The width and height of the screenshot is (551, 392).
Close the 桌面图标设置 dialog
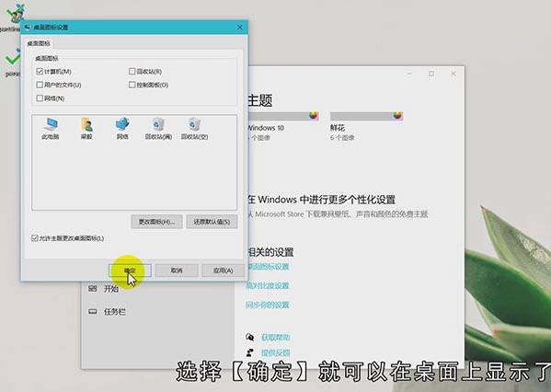[x=240, y=27]
